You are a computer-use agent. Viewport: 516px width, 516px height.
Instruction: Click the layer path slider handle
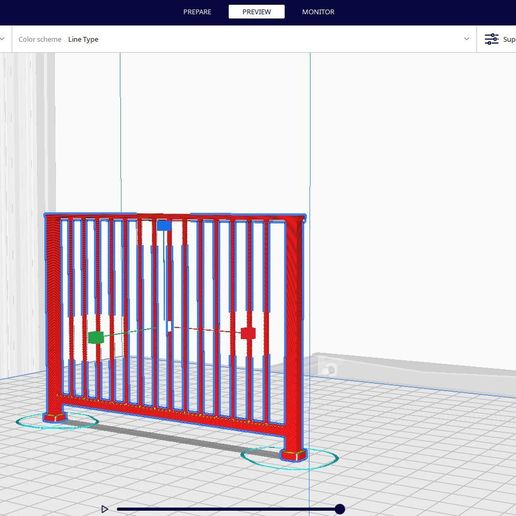tap(340, 509)
